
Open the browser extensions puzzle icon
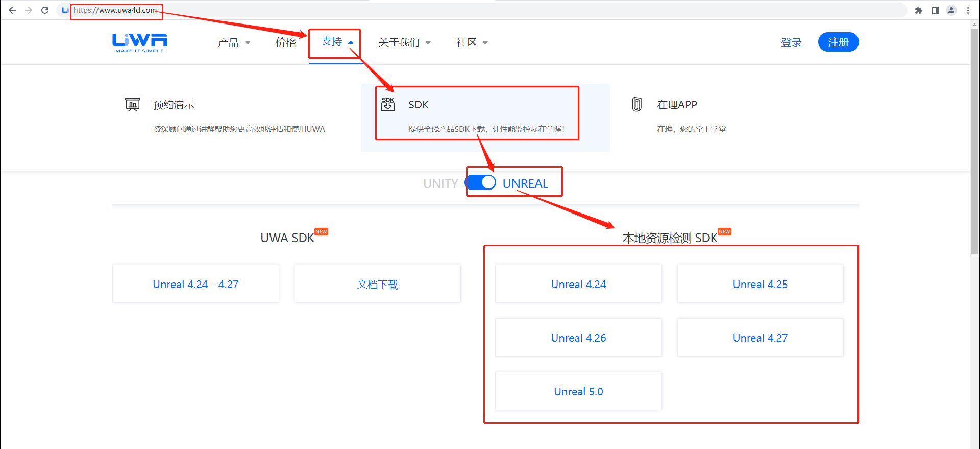tap(919, 10)
